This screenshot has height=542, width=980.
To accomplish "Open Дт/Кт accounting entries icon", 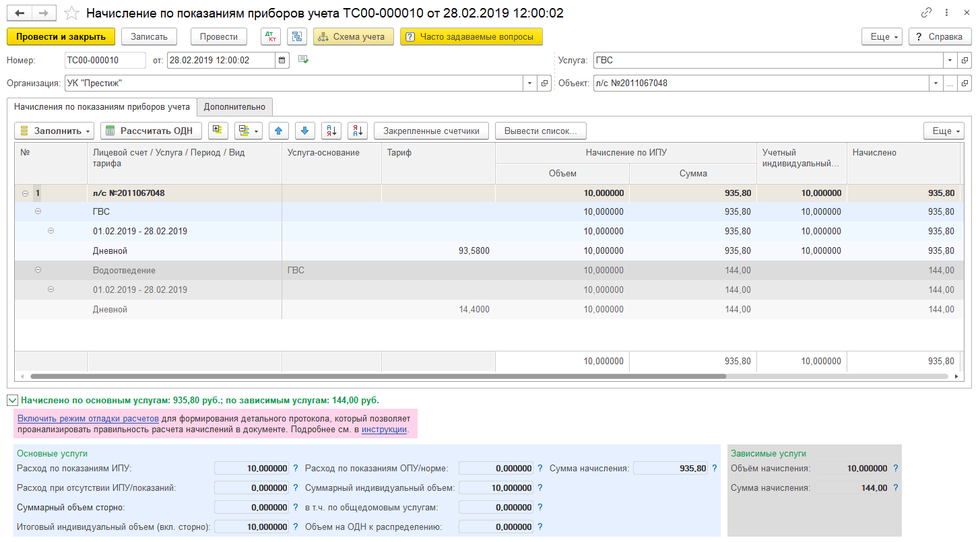I will pos(271,36).
